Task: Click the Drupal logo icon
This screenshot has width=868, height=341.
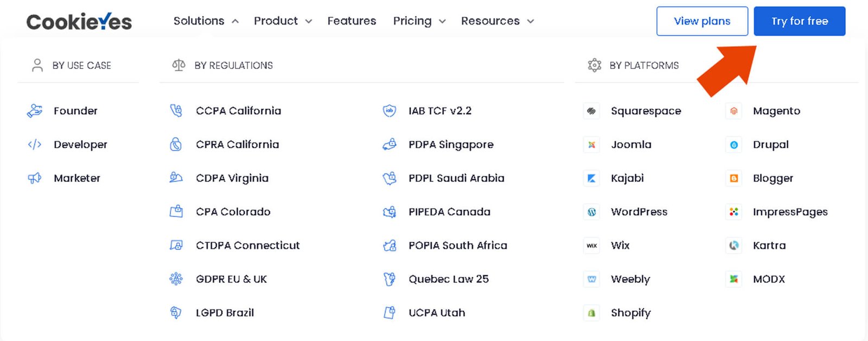Action: tap(733, 144)
